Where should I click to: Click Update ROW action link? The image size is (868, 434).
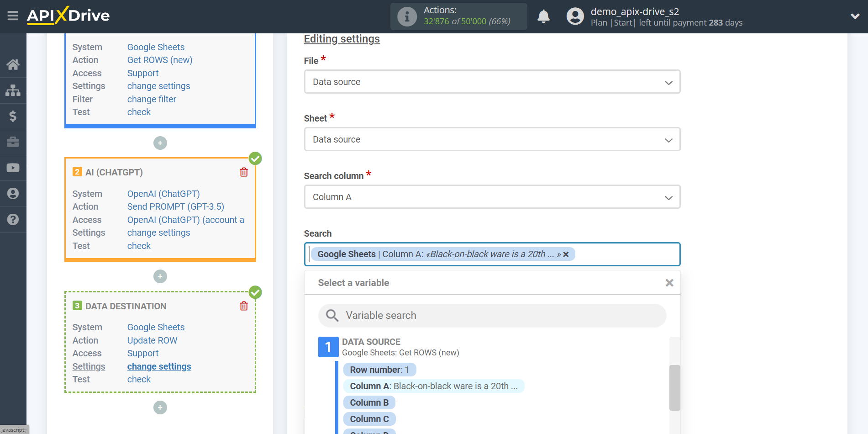[x=152, y=340]
